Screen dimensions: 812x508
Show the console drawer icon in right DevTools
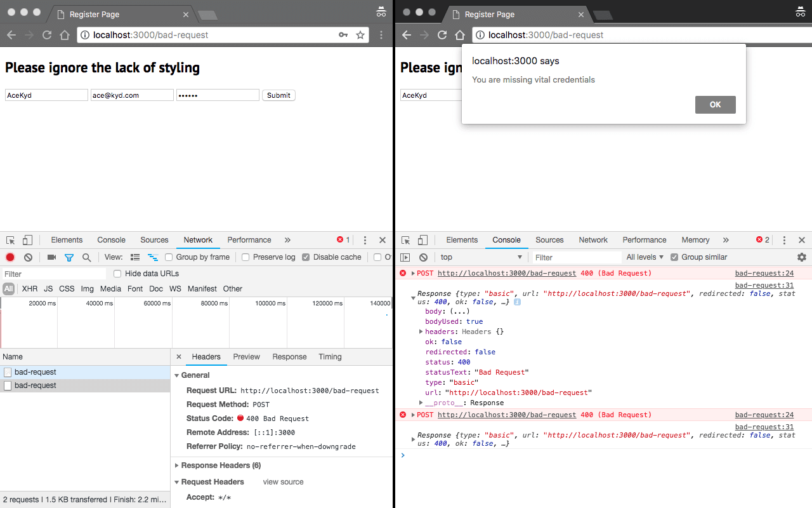pos(405,257)
